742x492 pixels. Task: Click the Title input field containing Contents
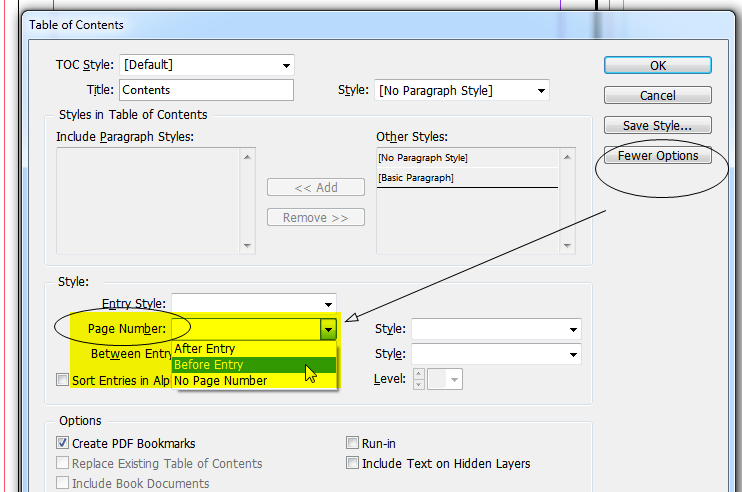(x=206, y=90)
